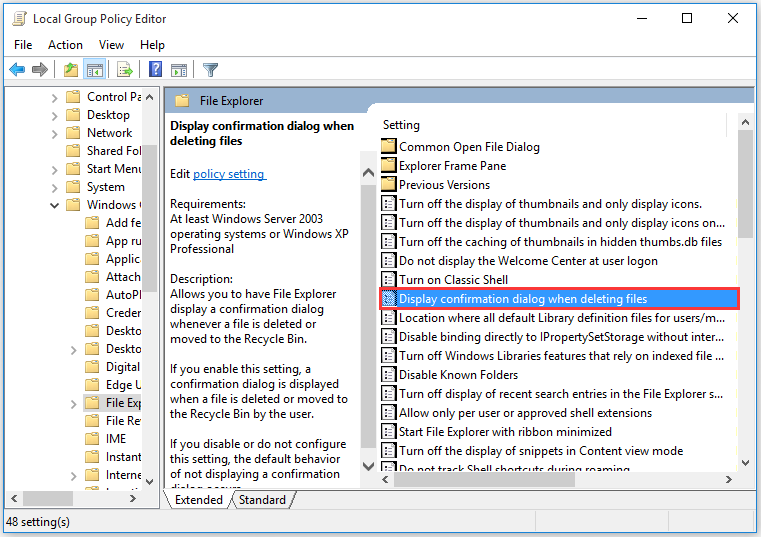Click the Edge UI folder icon in tree

pos(92,385)
